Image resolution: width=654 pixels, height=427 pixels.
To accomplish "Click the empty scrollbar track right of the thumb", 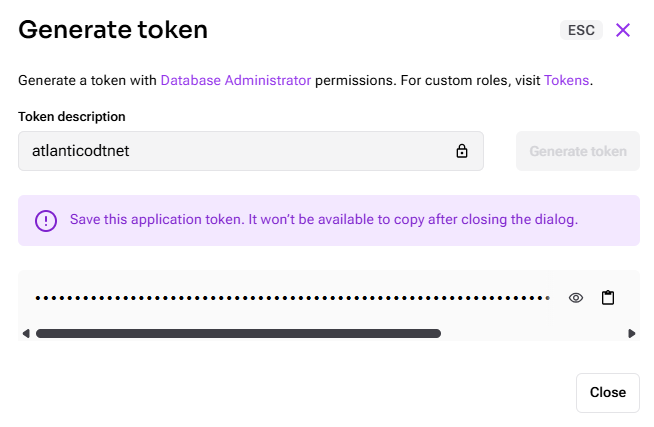I will point(530,334).
